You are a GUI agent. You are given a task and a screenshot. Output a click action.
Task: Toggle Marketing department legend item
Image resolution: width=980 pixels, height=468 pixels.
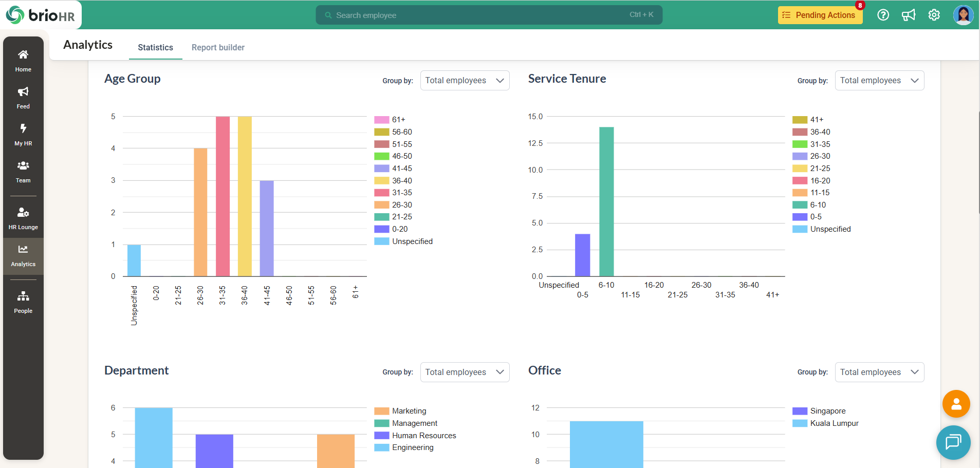pos(400,411)
